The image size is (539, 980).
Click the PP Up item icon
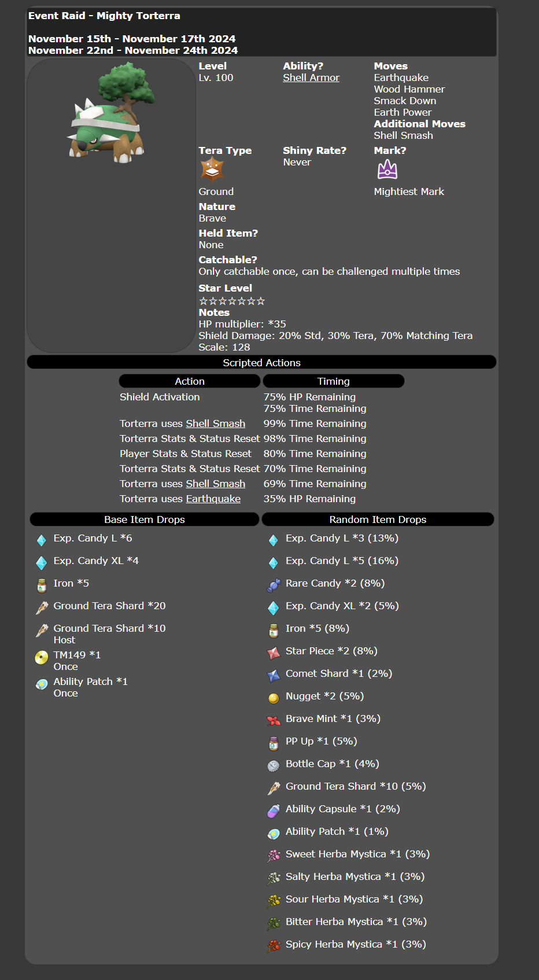click(274, 743)
